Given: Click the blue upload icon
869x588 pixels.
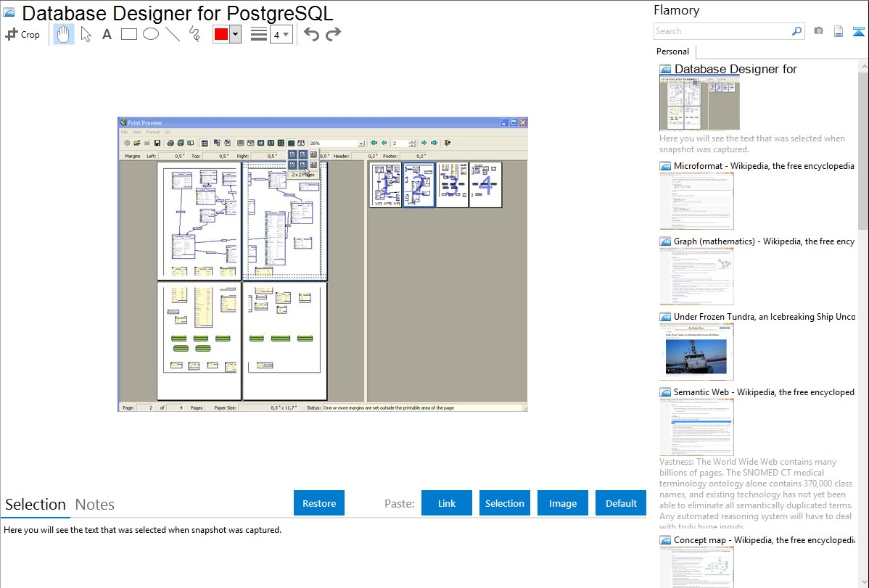Looking at the screenshot, I should (x=858, y=31).
